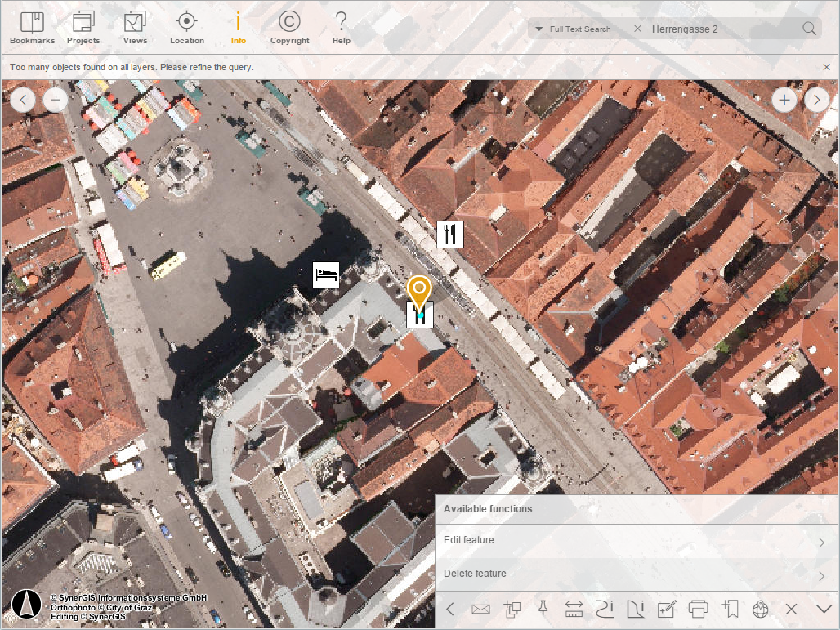
Task: Open the Bookmarks panel
Action: coord(32,28)
